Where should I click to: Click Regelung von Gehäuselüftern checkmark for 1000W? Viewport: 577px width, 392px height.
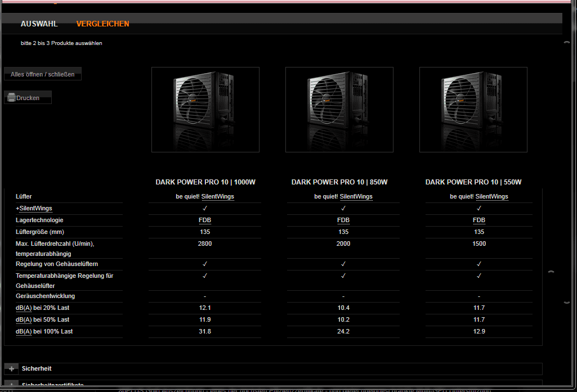tap(205, 264)
